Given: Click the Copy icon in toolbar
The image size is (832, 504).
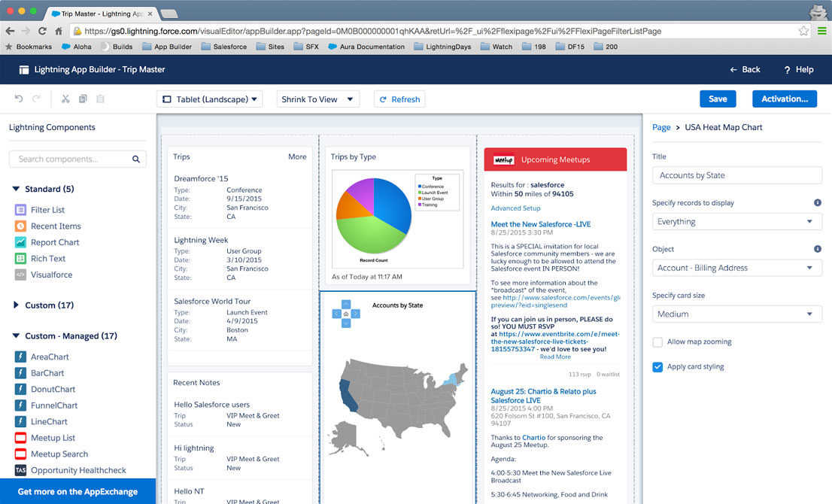Looking at the screenshot, I should point(83,99).
